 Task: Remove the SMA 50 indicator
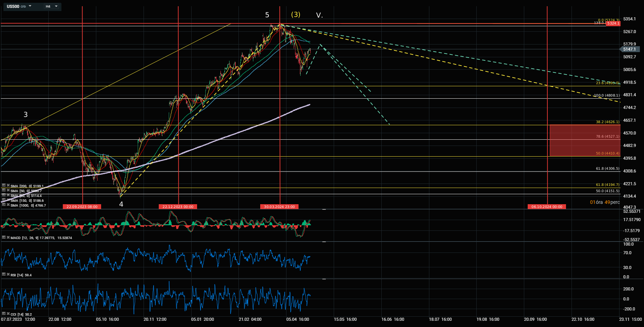pyautogui.click(x=8, y=190)
